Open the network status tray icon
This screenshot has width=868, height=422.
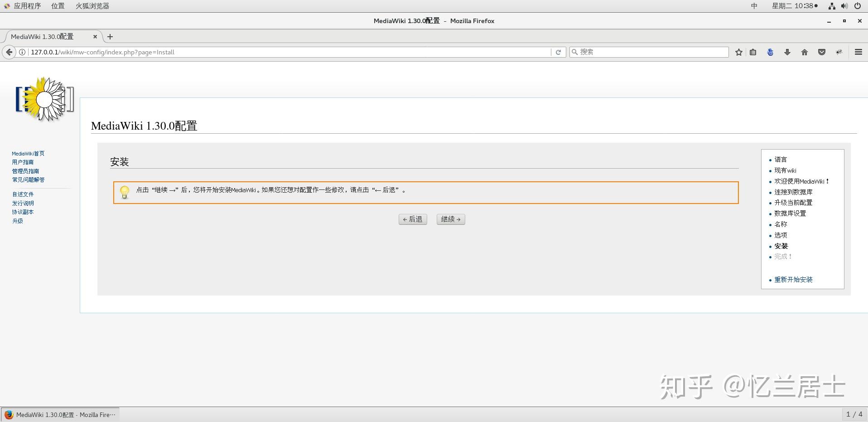pyautogui.click(x=832, y=6)
